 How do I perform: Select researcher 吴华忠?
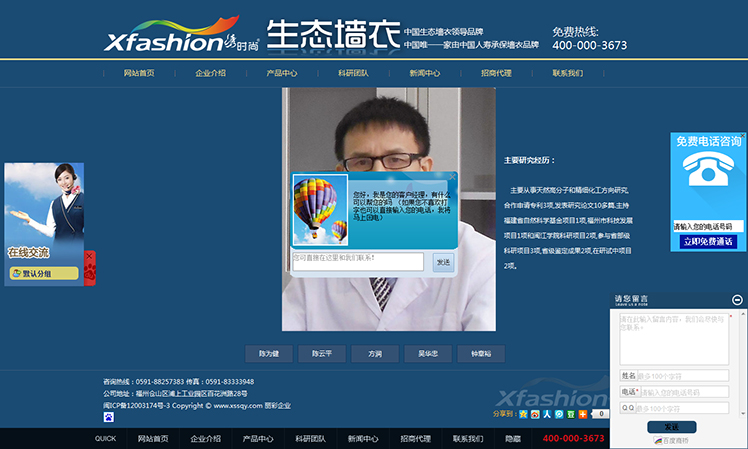click(x=428, y=354)
